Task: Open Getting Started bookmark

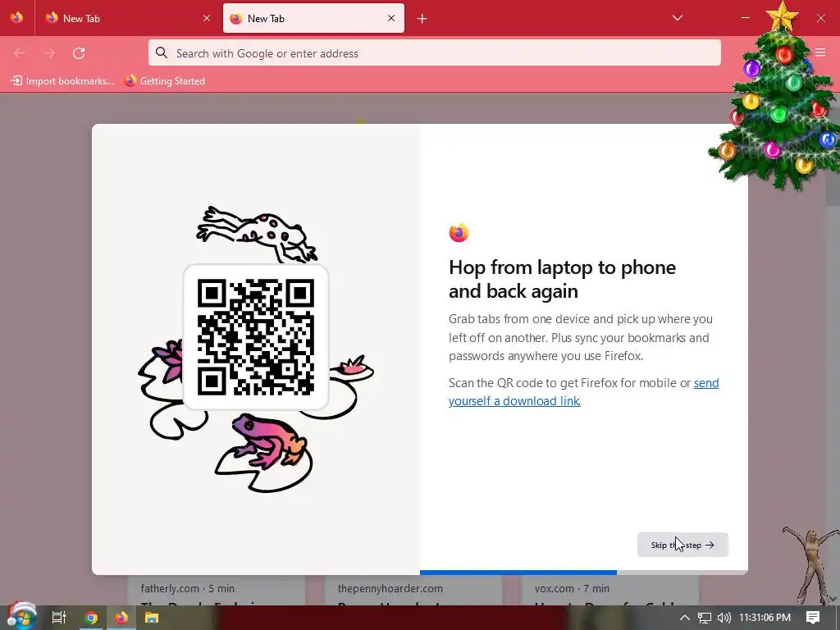Action: pos(165,81)
